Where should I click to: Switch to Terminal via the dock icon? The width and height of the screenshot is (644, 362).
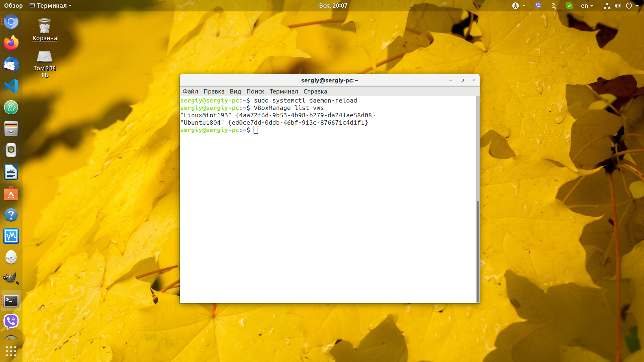coord(11,301)
